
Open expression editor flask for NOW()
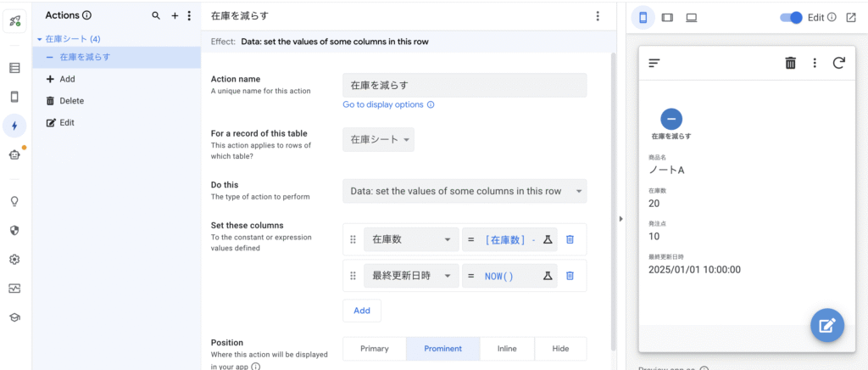click(x=548, y=276)
